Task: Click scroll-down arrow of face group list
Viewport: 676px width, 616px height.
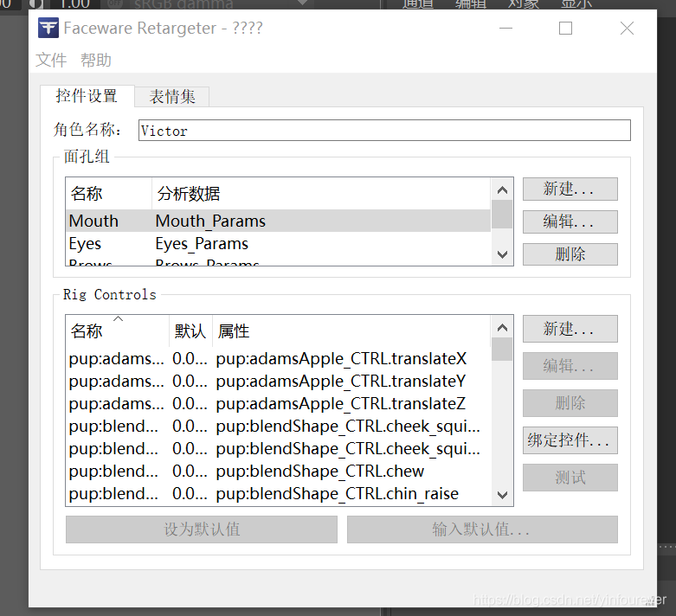Action: (x=502, y=254)
